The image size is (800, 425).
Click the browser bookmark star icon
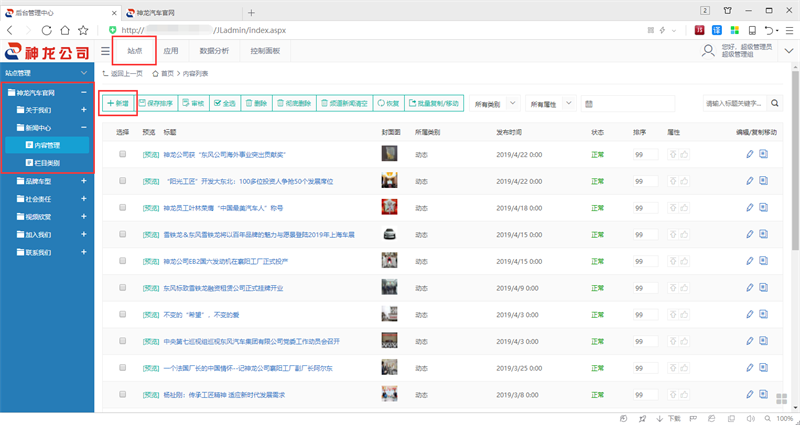pos(83,30)
